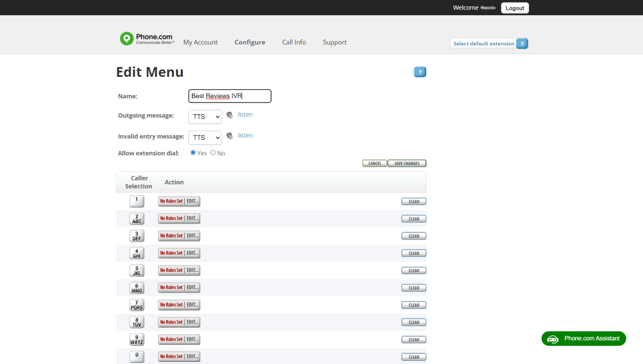Screen dimensions: 643x364
Task: Select Yes for Allow extension dial
Action: coord(193,153)
